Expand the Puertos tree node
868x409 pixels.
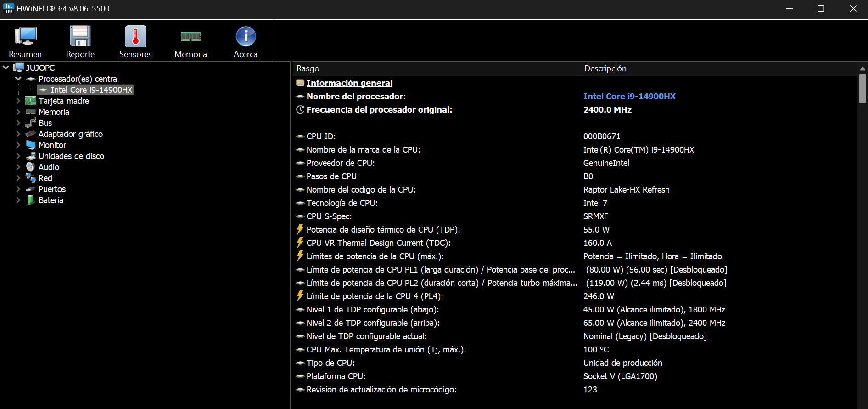point(18,189)
